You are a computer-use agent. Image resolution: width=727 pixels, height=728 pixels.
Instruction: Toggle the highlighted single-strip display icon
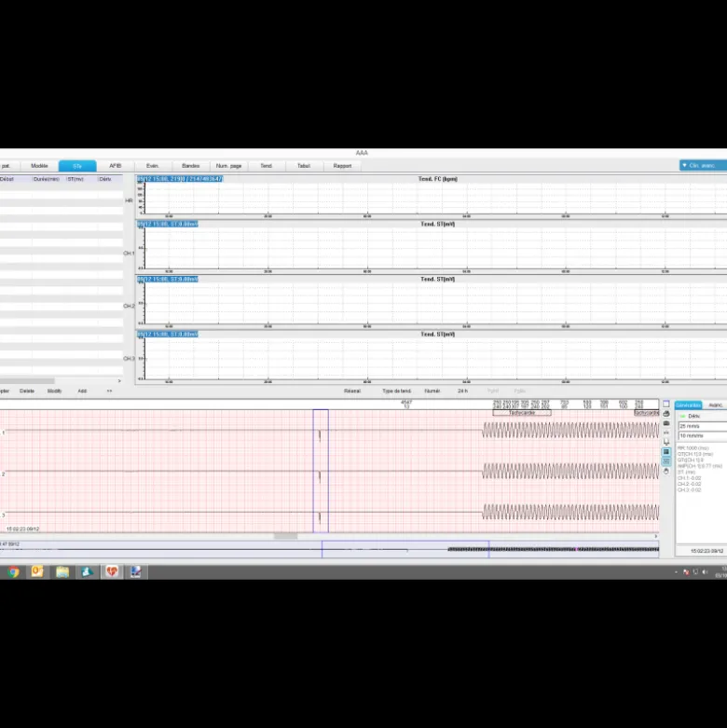coord(666,452)
